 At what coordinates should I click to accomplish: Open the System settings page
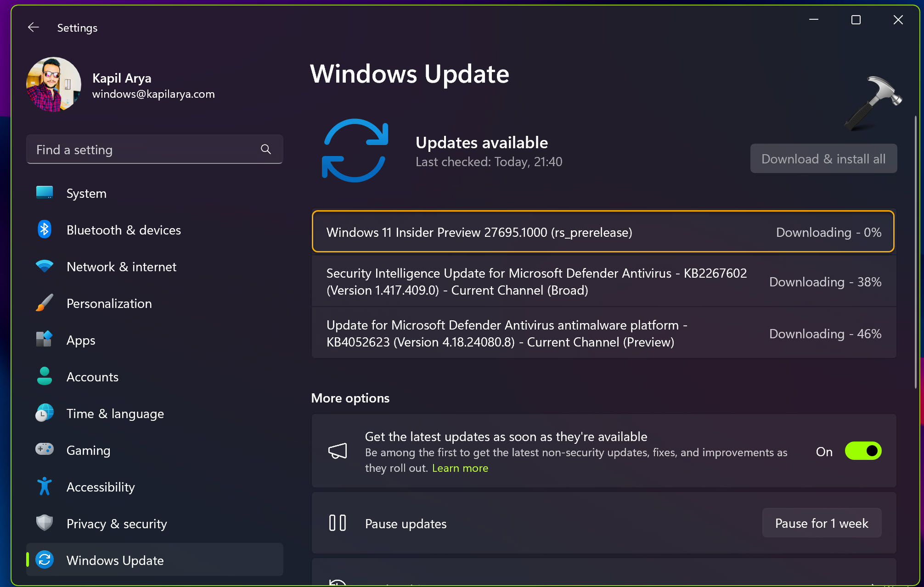point(154,193)
